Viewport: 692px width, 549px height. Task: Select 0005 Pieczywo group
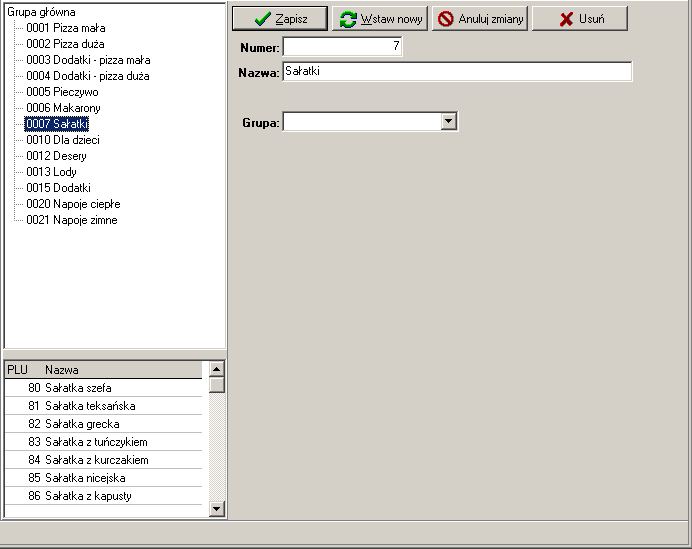62,92
